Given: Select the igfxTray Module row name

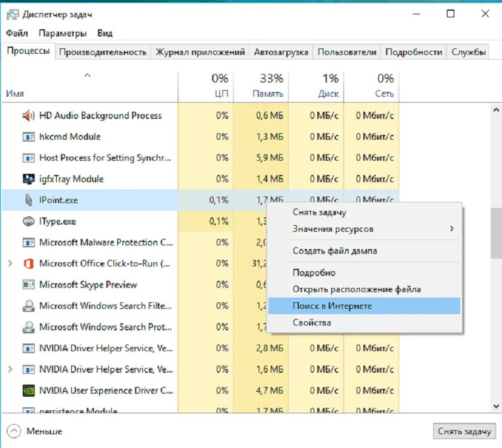Looking at the screenshot, I should point(71,179).
